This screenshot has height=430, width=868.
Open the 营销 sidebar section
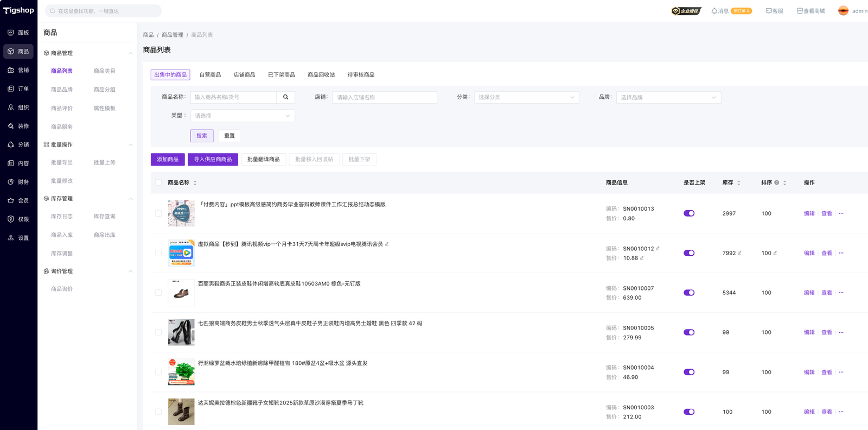click(18, 70)
